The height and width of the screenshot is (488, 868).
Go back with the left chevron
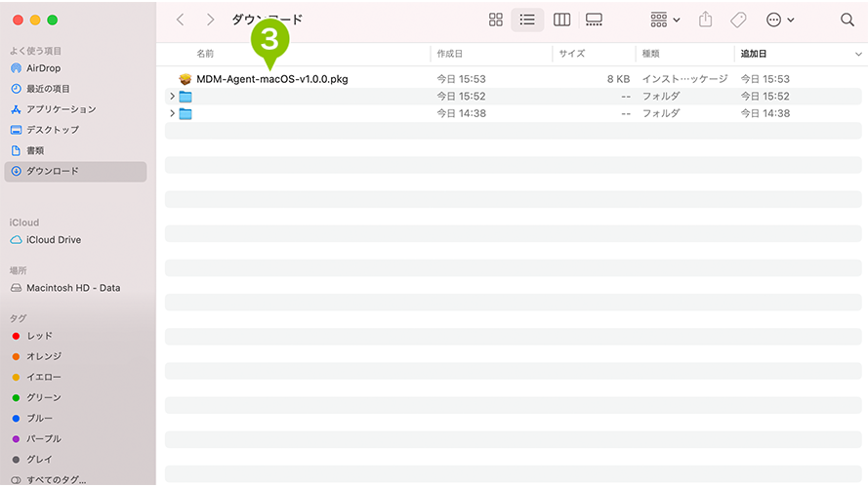(x=180, y=20)
